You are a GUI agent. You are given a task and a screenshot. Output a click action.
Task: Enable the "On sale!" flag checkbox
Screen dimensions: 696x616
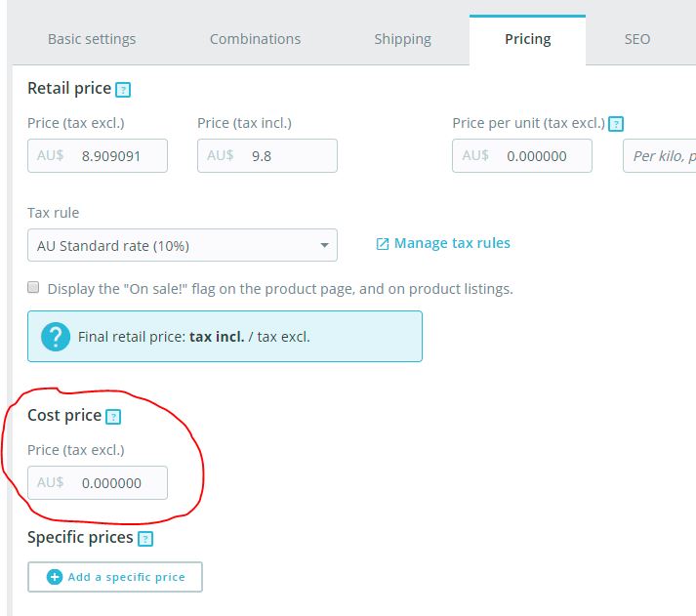[34, 288]
